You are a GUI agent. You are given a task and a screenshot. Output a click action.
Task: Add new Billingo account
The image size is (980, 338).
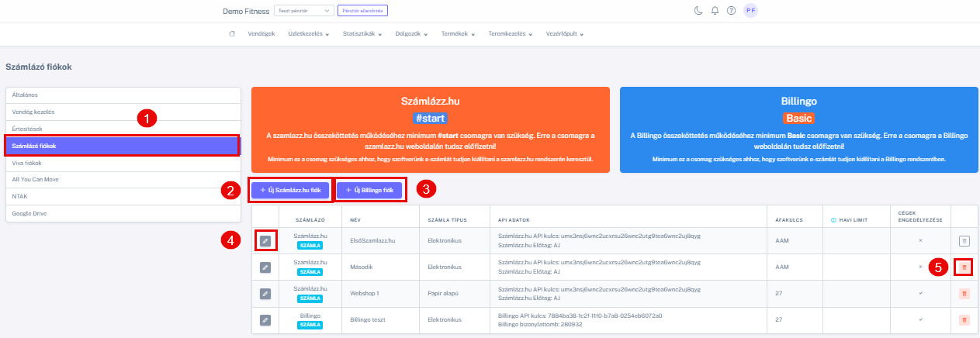(x=369, y=190)
